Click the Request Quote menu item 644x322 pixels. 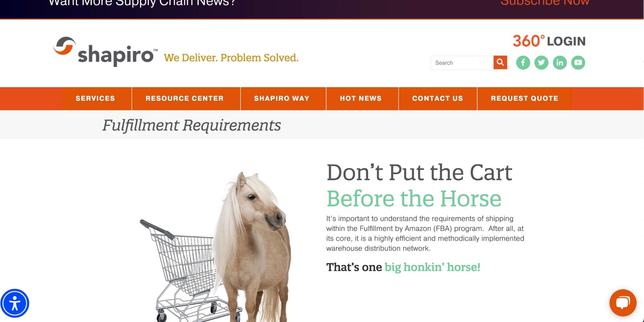(x=525, y=99)
